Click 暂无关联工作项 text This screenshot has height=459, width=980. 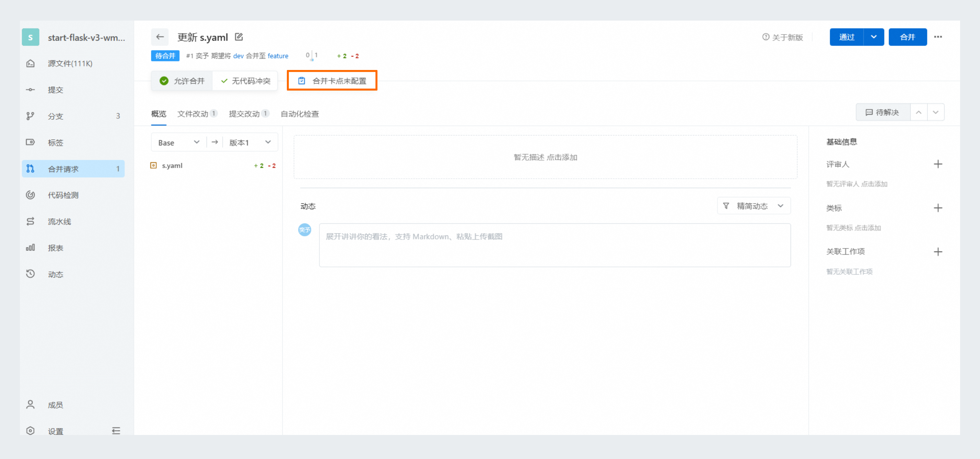tap(849, 271)
